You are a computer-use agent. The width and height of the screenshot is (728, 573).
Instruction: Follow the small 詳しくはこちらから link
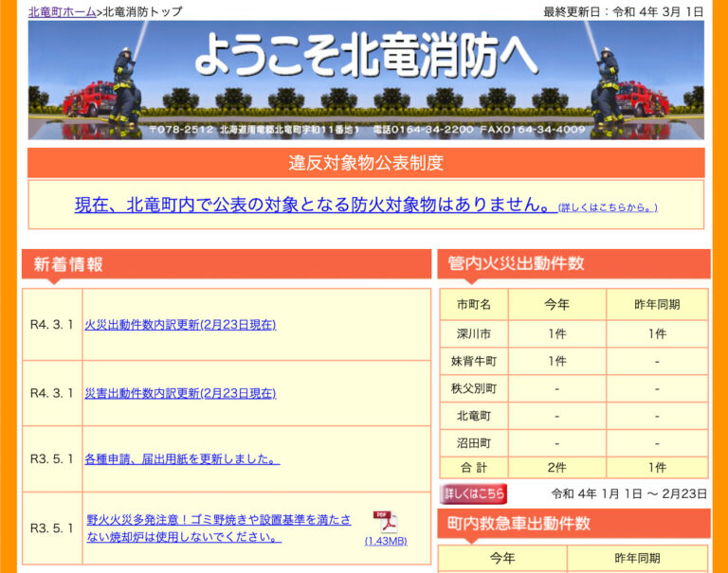pos(608,207)
